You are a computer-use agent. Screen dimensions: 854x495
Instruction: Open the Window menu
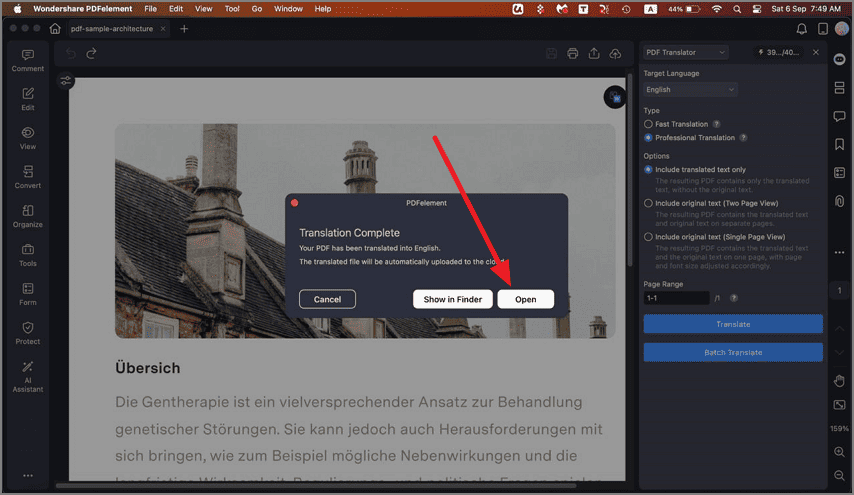[x=288, y=9]
